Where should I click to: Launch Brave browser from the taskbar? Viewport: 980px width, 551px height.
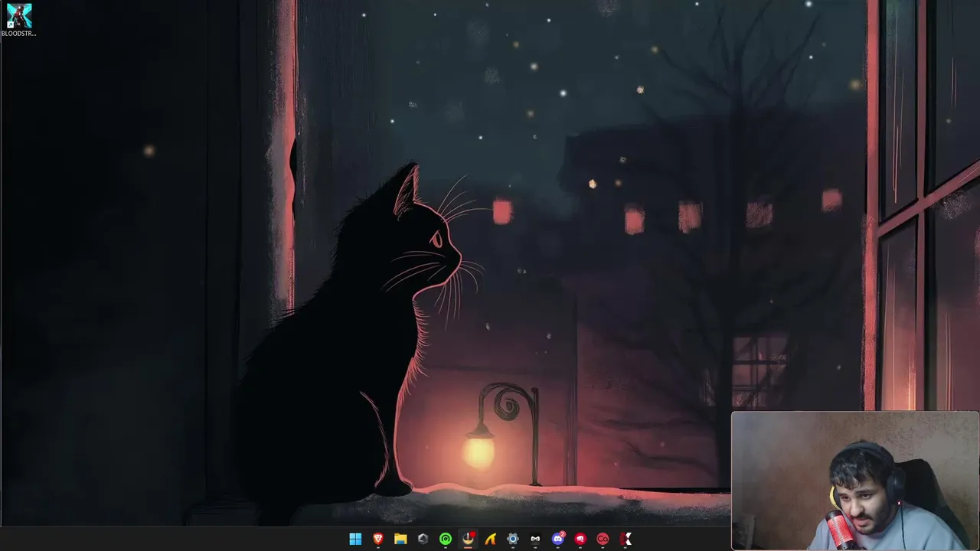(x=377, y=539)
